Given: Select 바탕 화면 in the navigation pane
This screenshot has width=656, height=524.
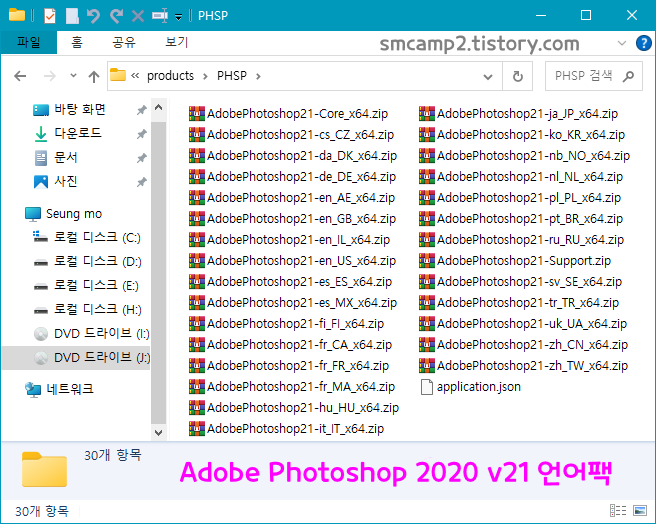Looking at the screenshot, I should (79, 110).
